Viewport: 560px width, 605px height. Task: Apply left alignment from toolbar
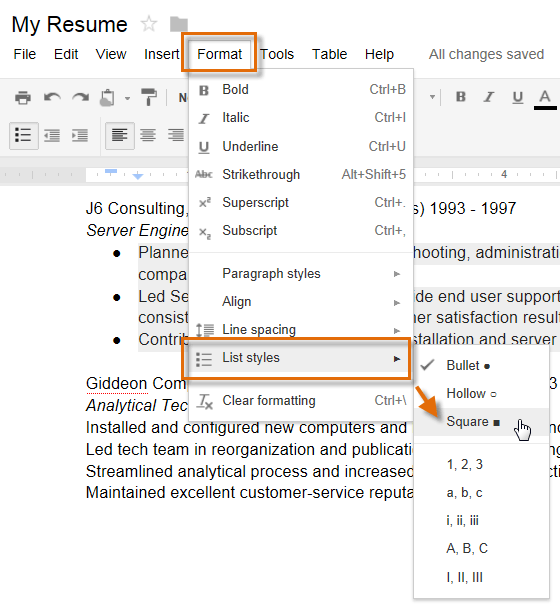(120, 135)
